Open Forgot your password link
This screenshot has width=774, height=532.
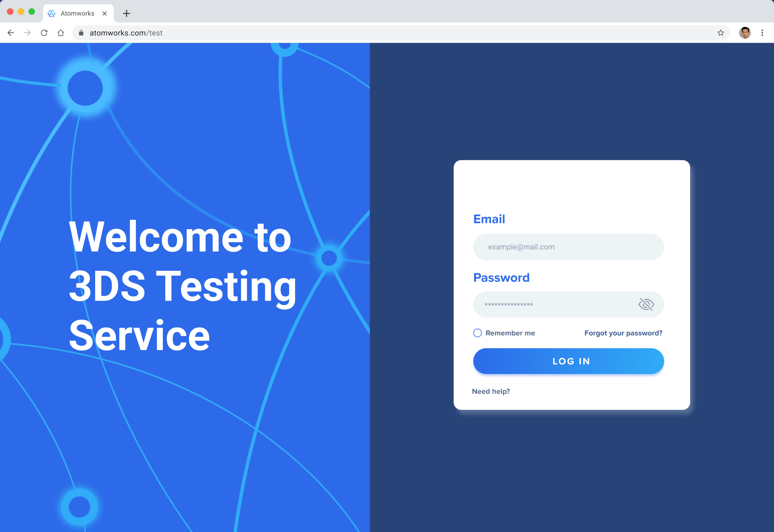(623, 333)
